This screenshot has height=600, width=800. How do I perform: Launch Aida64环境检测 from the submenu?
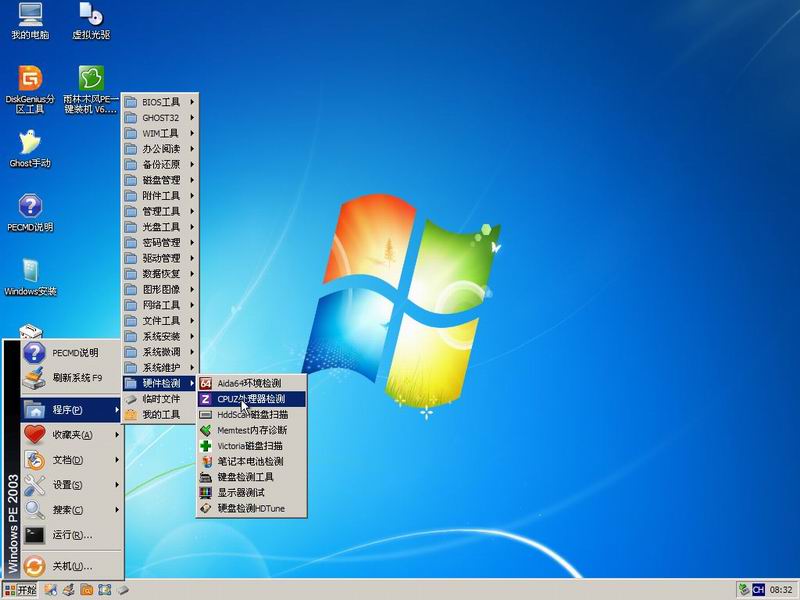(x=252, y=383)
